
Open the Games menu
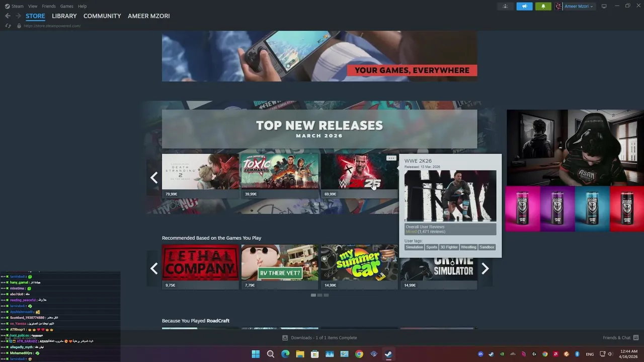(x=66, y=6)
